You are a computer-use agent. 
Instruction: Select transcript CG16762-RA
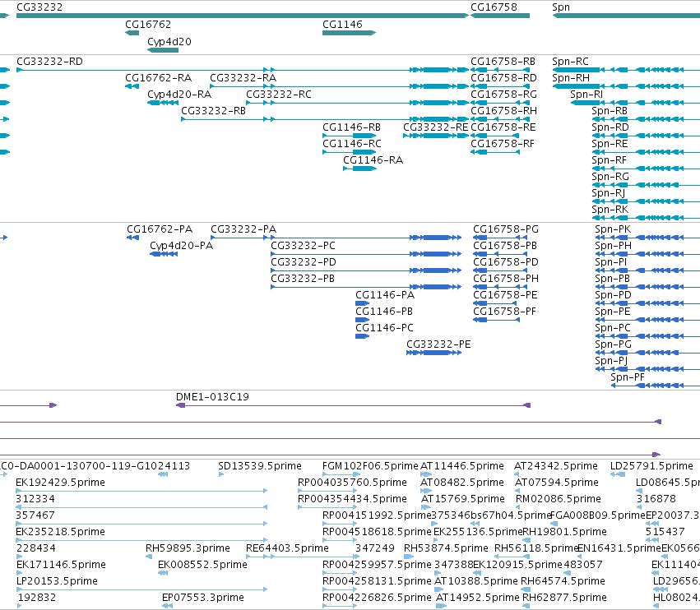(158, 77)
